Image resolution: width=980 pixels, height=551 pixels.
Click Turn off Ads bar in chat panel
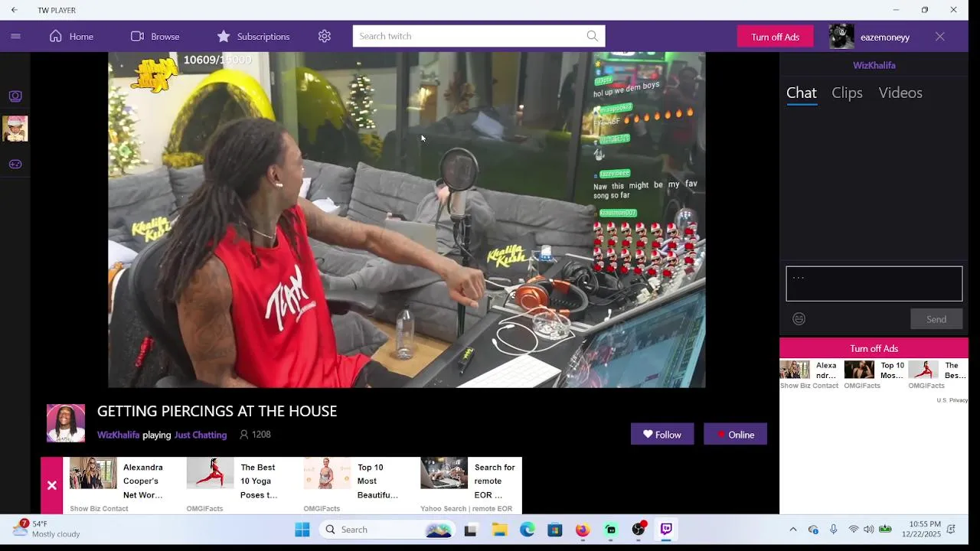874,348
